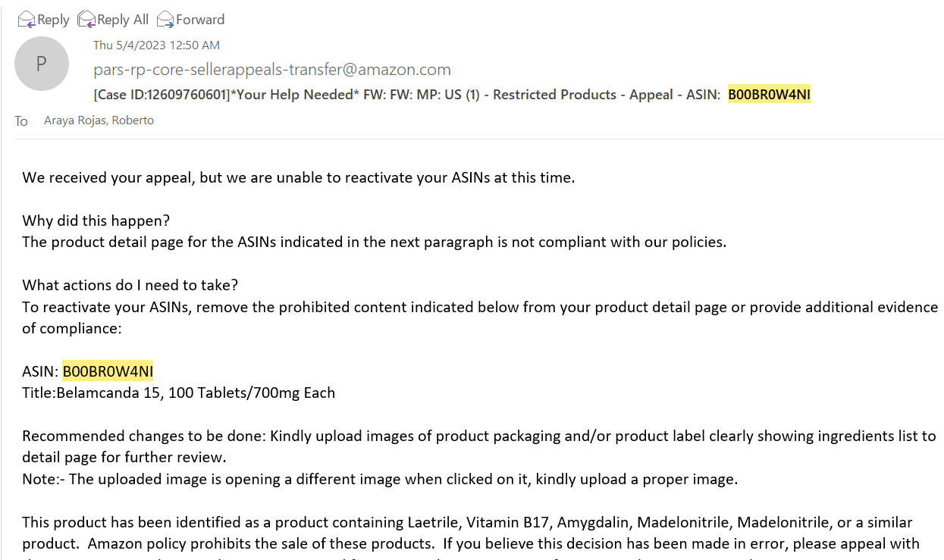
Task: Click the Reply envelope icon
Action: click(x=27, y=19)
